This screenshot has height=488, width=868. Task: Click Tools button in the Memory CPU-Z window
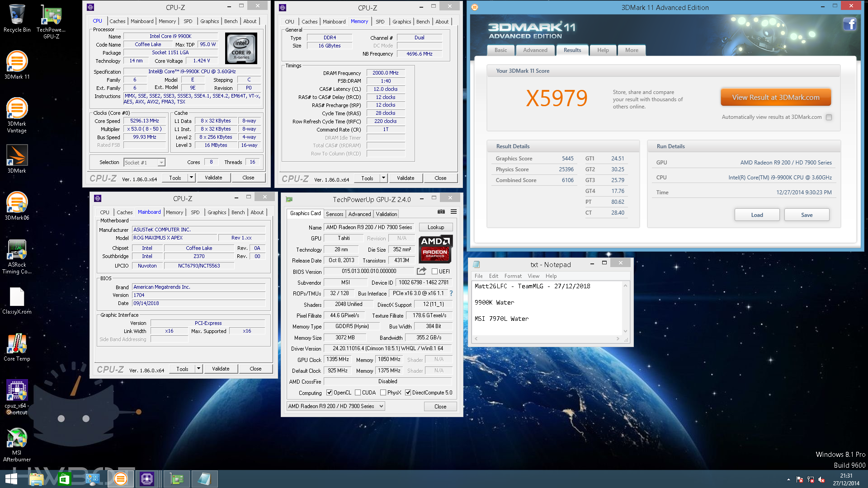pos(367,178)
